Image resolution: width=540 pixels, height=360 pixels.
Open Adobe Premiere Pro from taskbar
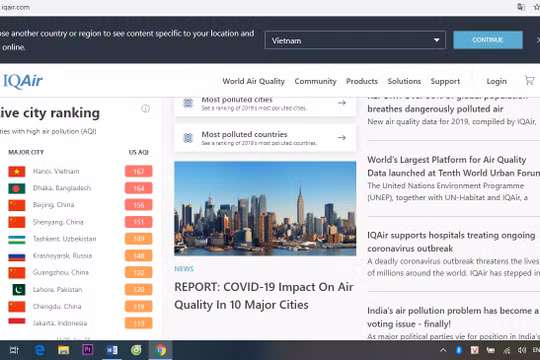[87, 350]
